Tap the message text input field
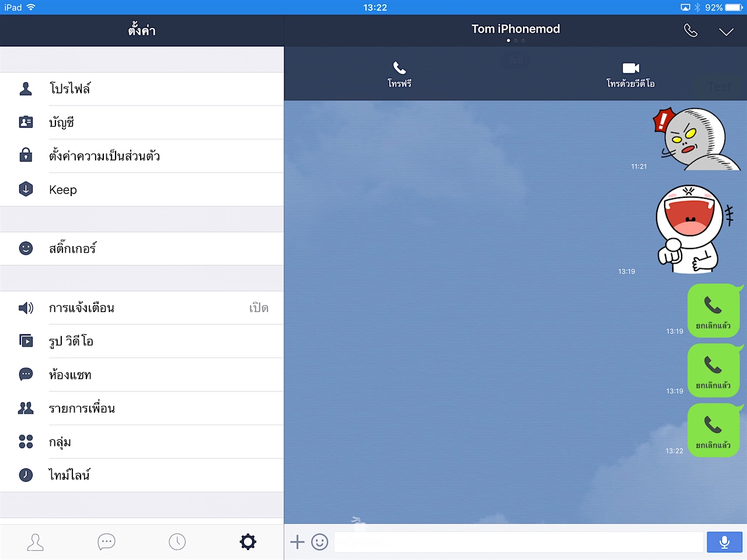 (x=518, y=542)
